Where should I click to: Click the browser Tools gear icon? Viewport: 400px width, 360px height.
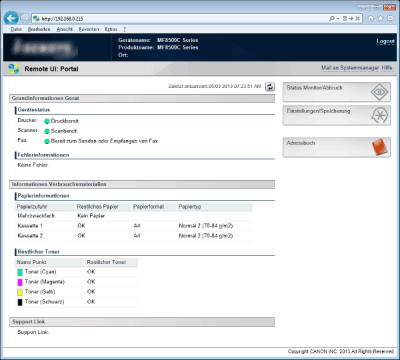point(390,19)
